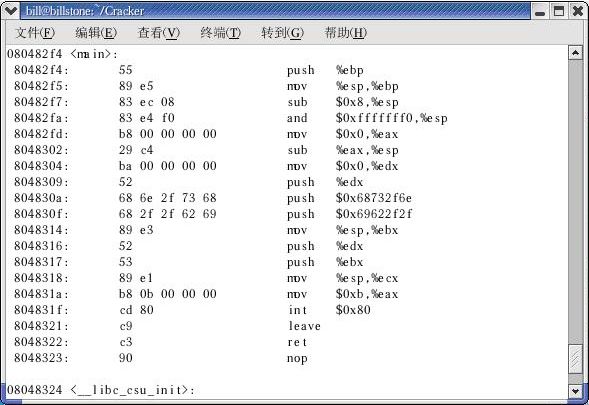The image size is (589, 405).
Task: Click operand $0x8,%esp
Action: [x=367, y=102]
